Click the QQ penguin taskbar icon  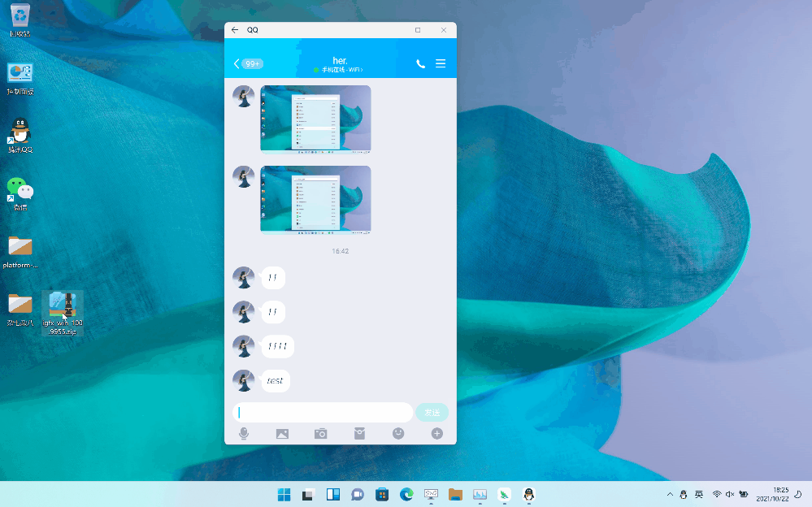[528, 494]
